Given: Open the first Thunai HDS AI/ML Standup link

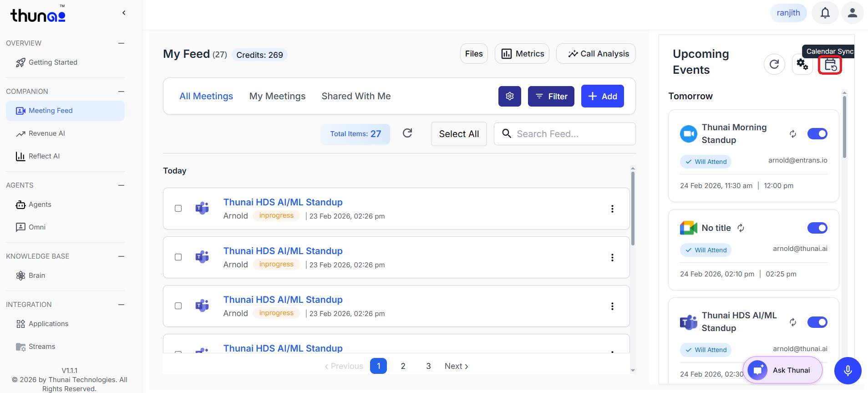Looking at the screenshot, I should 283,202.
